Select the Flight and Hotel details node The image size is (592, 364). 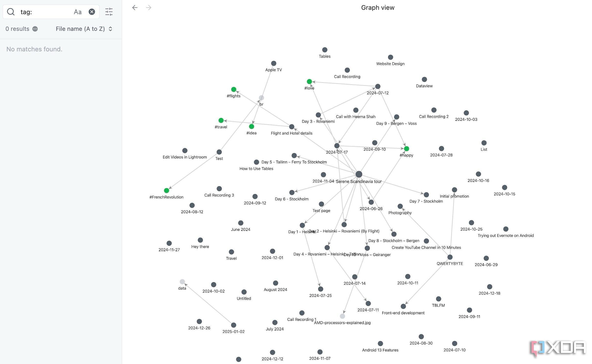[292, 127]
